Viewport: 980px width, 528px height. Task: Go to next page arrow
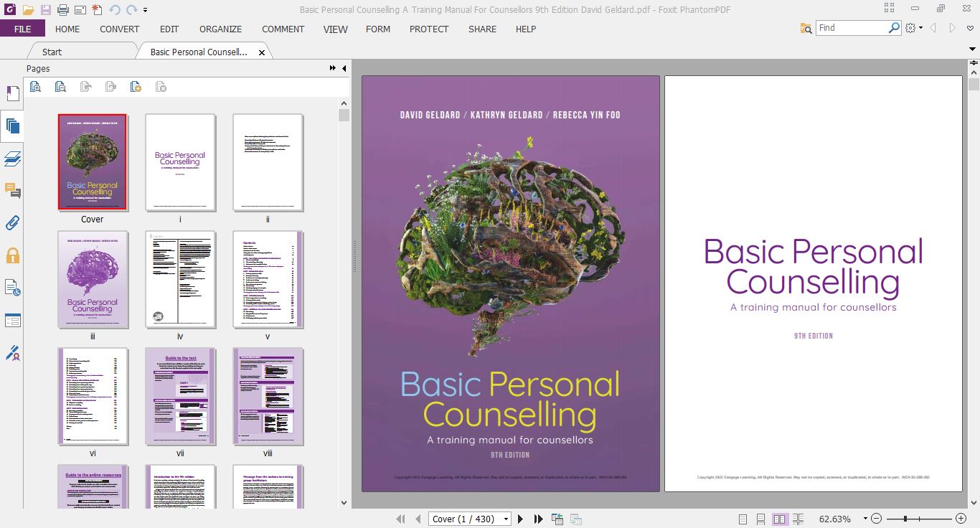tap(521, 519)
